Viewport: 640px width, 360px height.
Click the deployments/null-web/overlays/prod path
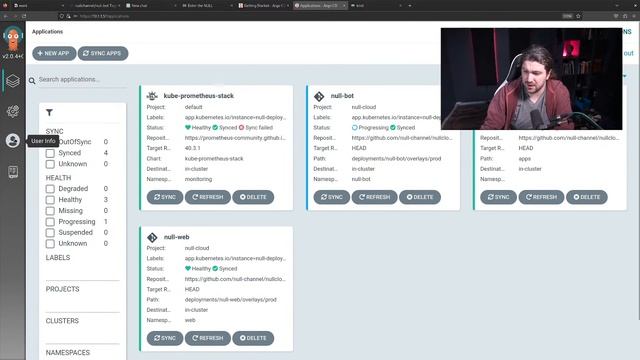pyautogui.click(x=231, y=300)
